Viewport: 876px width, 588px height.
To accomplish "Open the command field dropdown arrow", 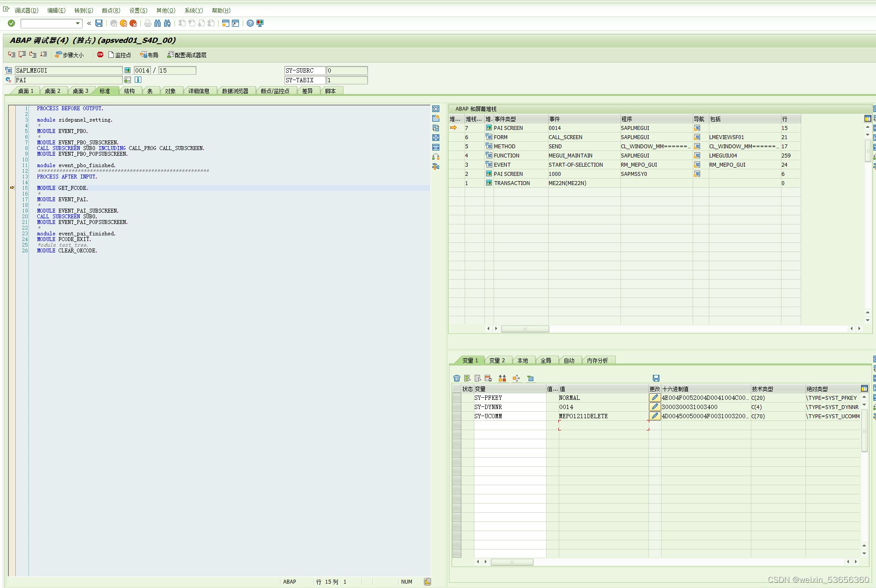I will tap(78, 23).
